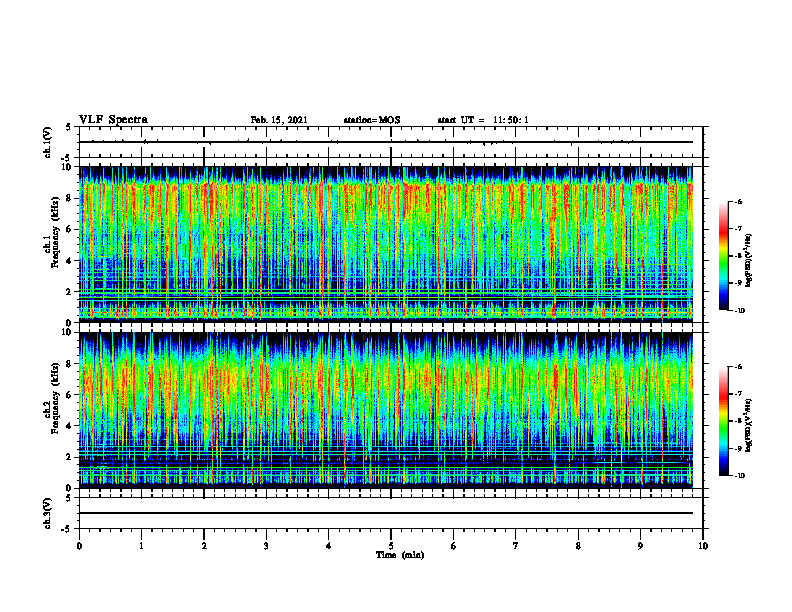Click time-axis tick label '5'
The height and width of the screenshot is (612, 792).
click(x=391, y=546)
